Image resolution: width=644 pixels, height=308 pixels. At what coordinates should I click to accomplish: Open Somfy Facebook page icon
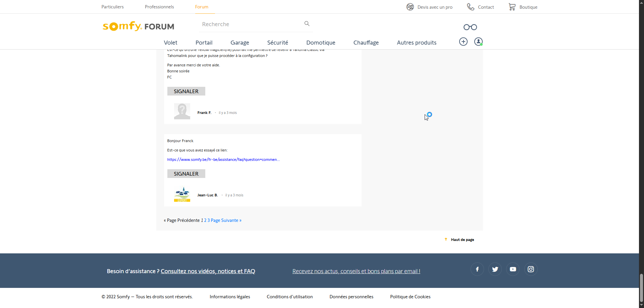[477, 269]
